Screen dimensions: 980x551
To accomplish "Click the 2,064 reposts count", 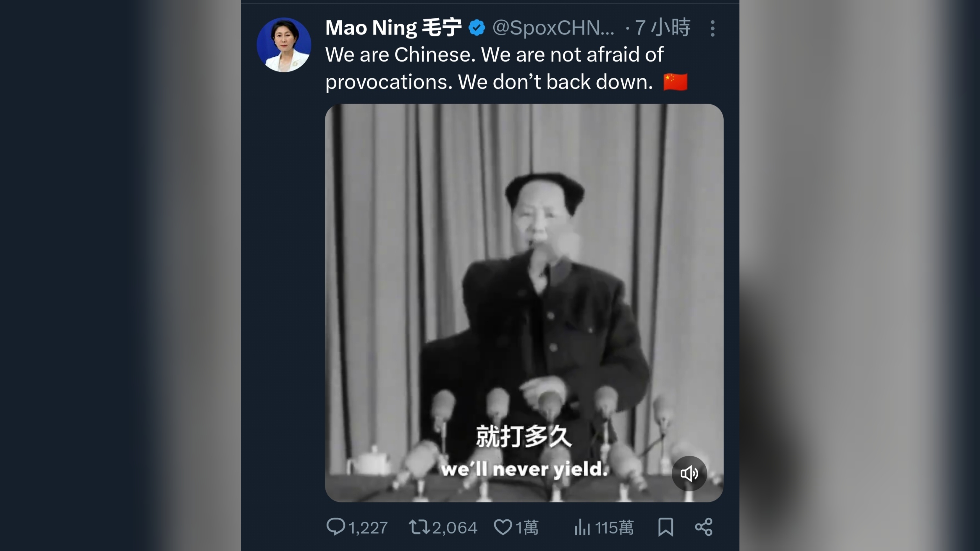I will (x=455, y=528).
